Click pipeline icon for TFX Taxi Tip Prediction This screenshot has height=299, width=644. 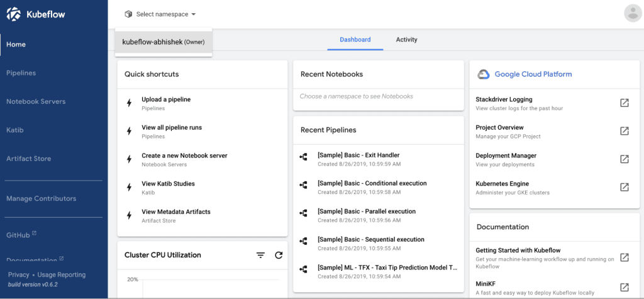[x=303, y=269]
